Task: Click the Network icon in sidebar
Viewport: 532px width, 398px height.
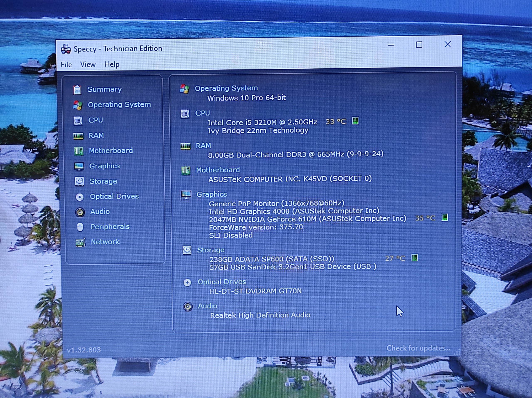Action: [x=80, y=243]
